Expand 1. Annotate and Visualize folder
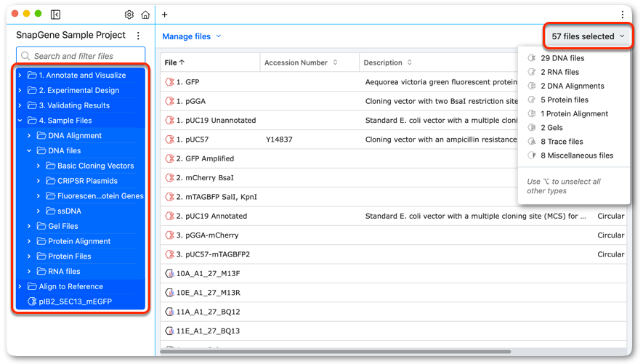 tap(20, 76)
